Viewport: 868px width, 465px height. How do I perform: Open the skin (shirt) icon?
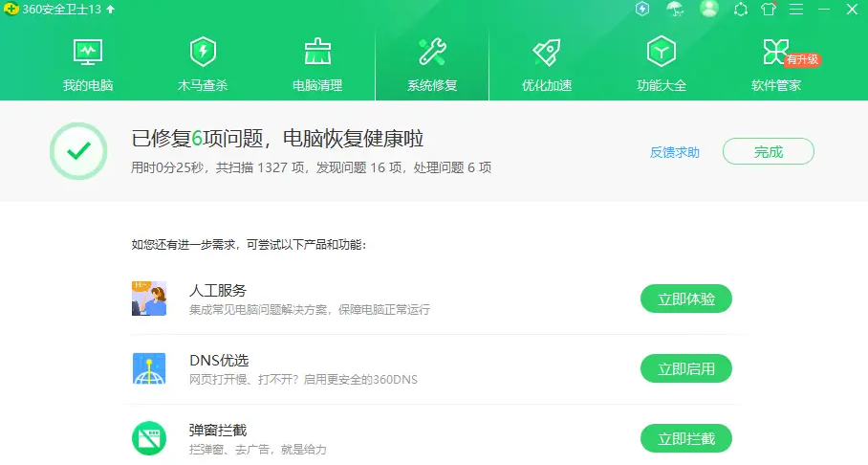(769, 9)
